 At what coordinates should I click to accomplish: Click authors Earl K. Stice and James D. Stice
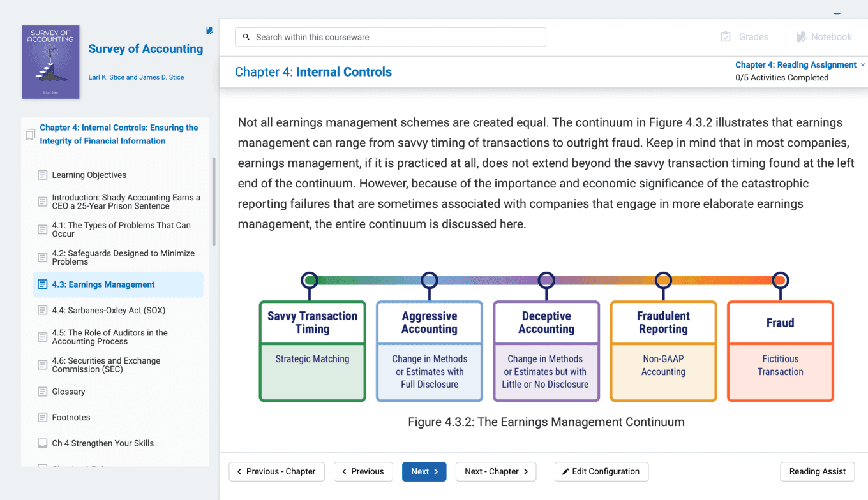[x=136, y=77]
